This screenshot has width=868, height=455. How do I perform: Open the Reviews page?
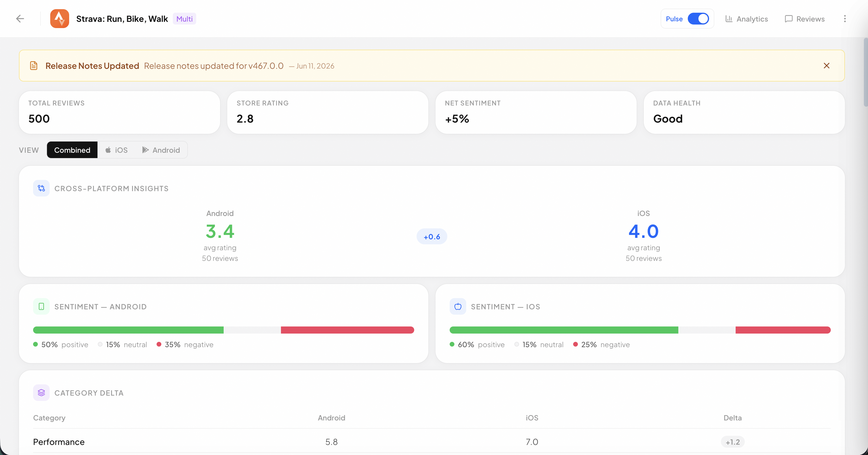tap(805, 19)
